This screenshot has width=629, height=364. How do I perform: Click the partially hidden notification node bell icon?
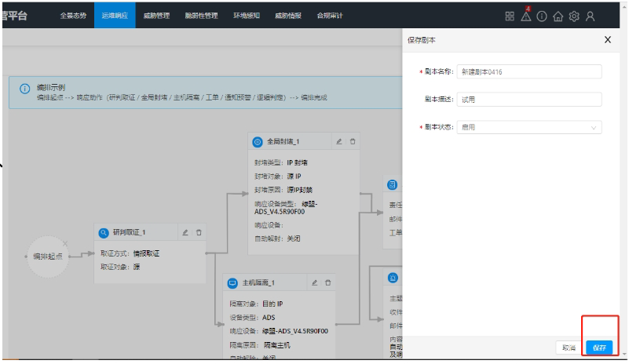coord(393,278)
